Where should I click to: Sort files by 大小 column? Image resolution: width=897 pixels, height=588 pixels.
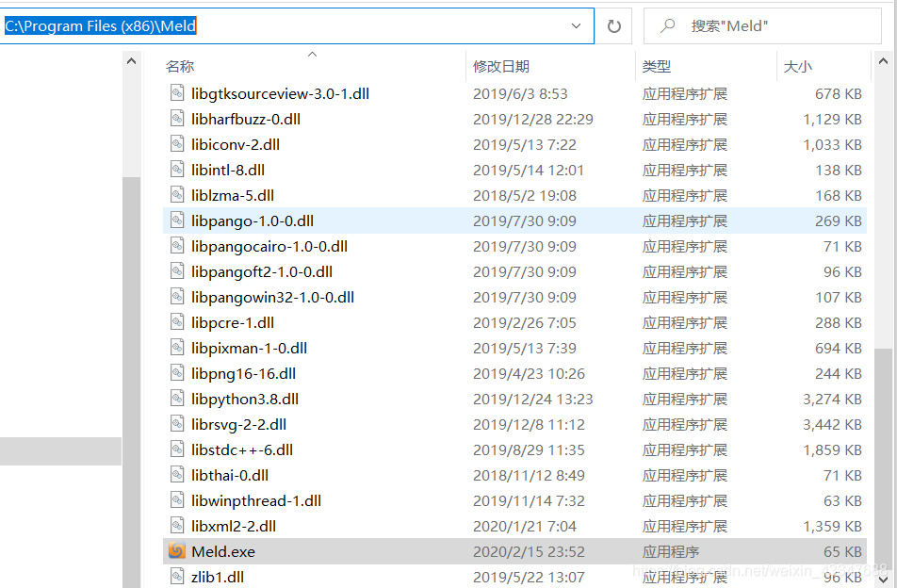797,66
